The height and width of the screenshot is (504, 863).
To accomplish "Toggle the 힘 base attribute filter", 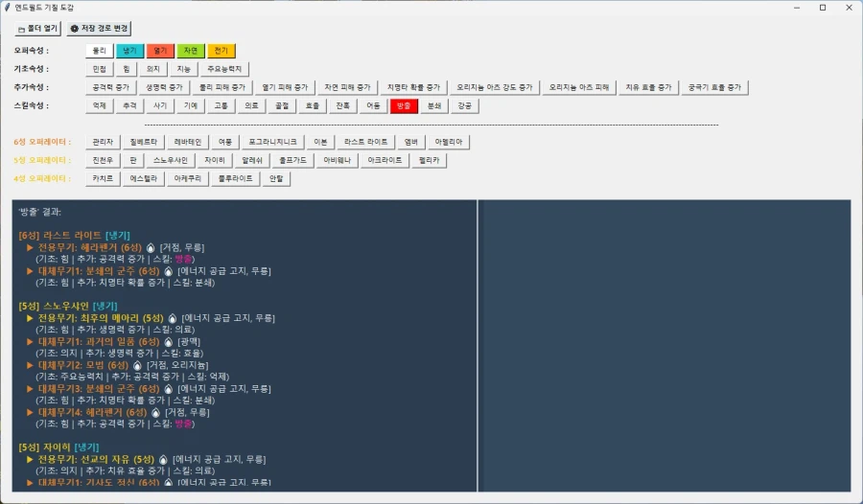I will click(x=126, y=69).
